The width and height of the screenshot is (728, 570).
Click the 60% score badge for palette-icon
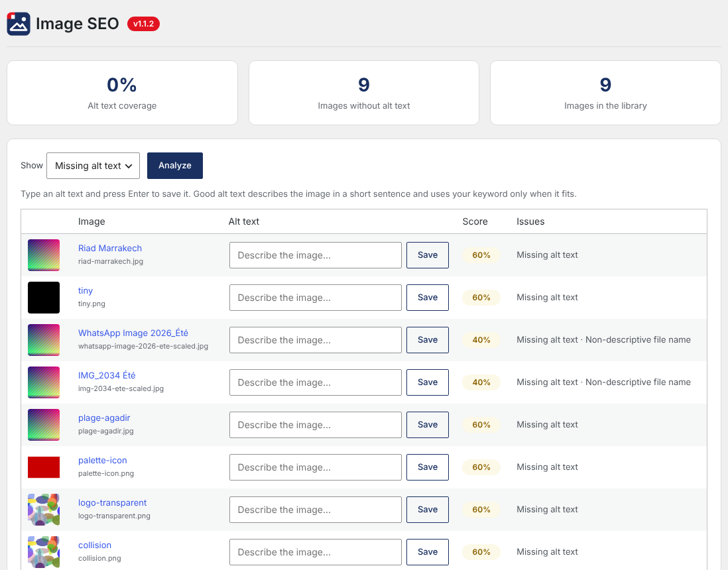(x=481, y=467)
